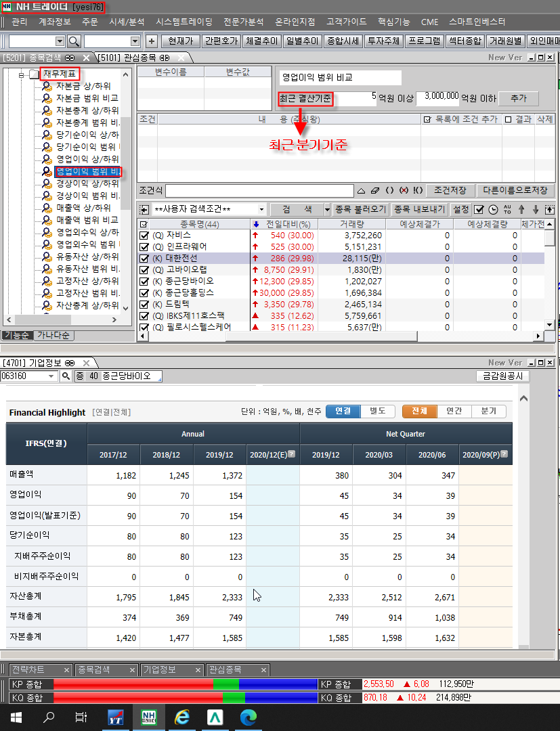Open Microsoft Edge from the taskbar
Image resolution: width=560 pixels, height=731 pixels.
tap(249, 717)
